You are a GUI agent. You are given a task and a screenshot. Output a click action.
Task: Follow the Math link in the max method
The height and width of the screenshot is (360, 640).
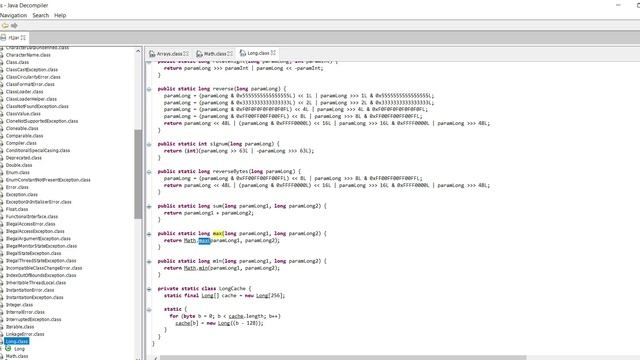(x=190, y=240)
